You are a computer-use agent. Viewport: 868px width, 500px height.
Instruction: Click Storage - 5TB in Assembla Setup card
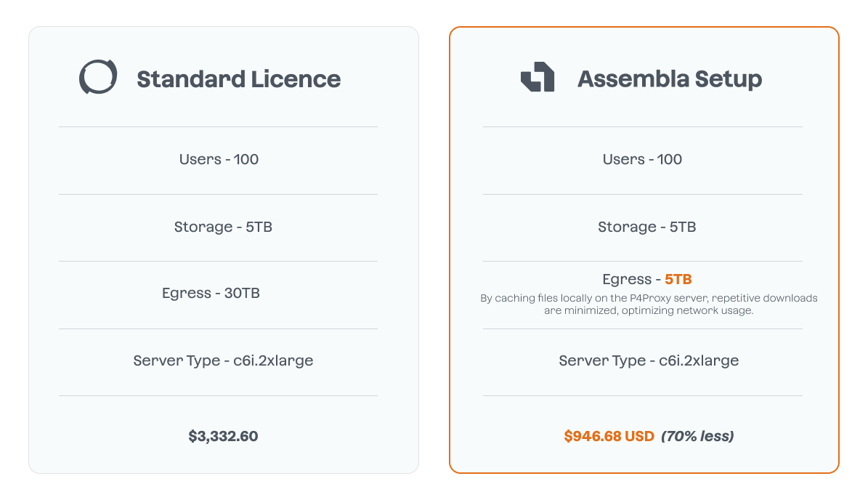646,227
